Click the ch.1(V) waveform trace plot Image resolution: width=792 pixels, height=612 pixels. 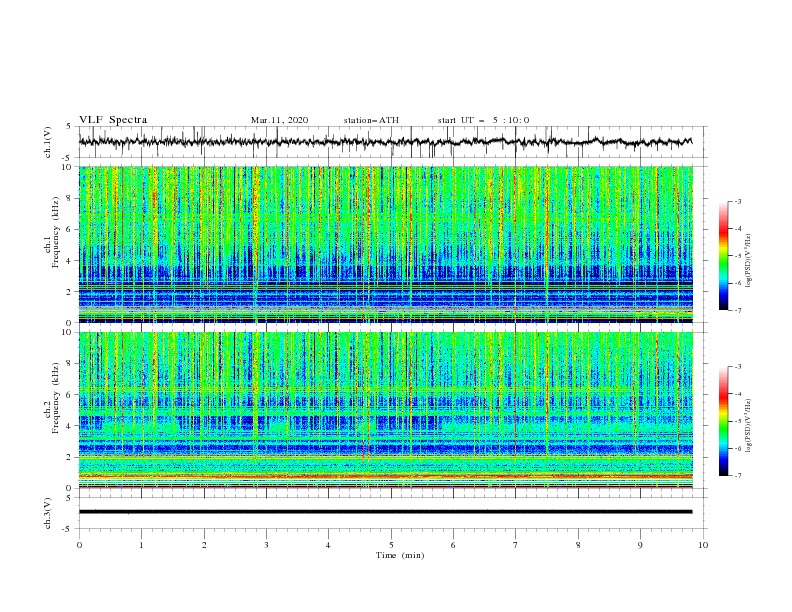coord(393,142)
